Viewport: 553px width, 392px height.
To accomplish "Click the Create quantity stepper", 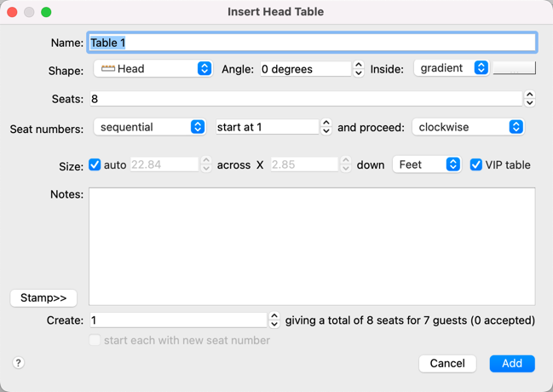I will 274,320.
